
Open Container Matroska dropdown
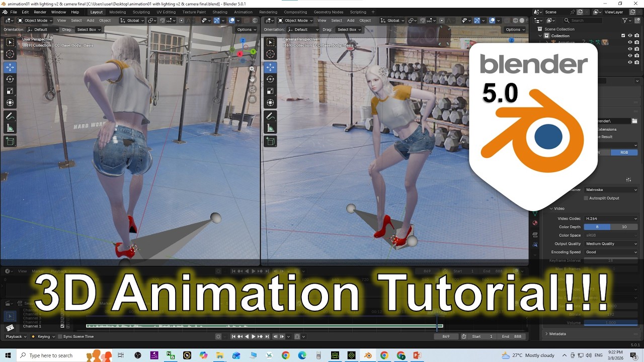tap(611, 190)
